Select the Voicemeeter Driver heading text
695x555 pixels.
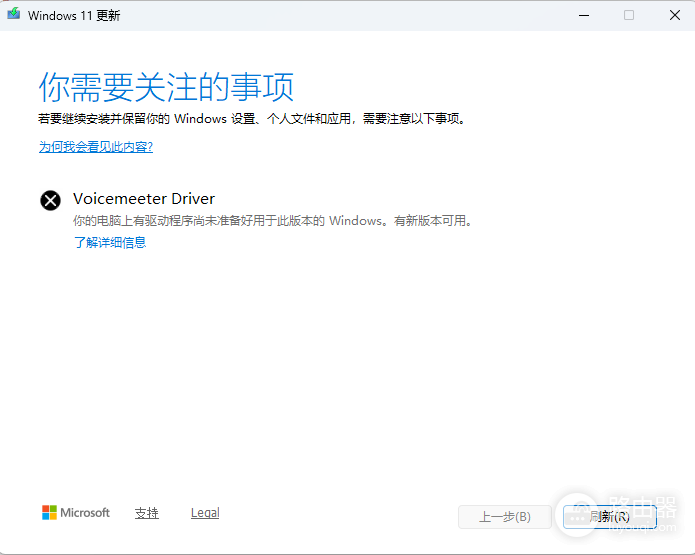[x=144, y=199]
